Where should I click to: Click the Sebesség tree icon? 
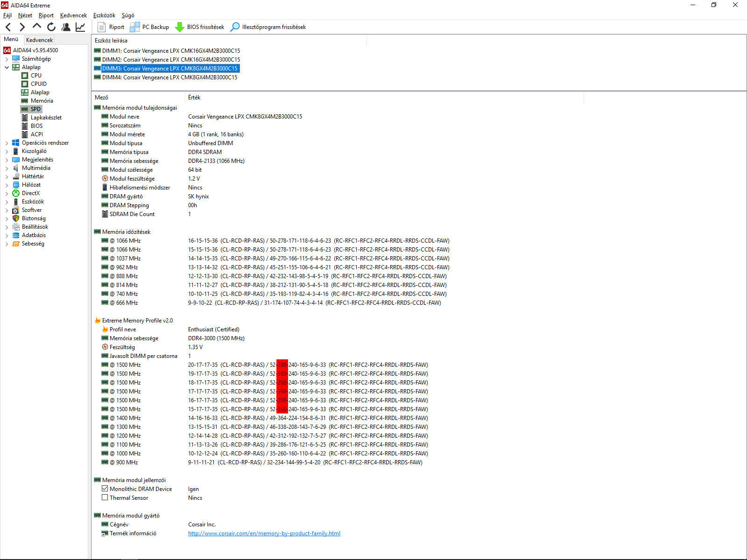pyautogui.click(x=16, y=244)
